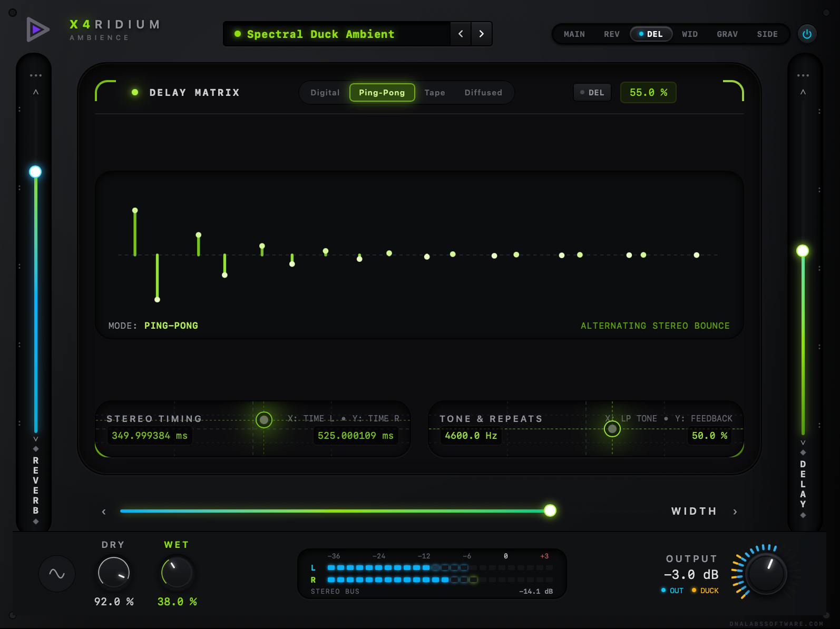Click the Wet knob
840x629 pixels.
click(x=177, y=573)
